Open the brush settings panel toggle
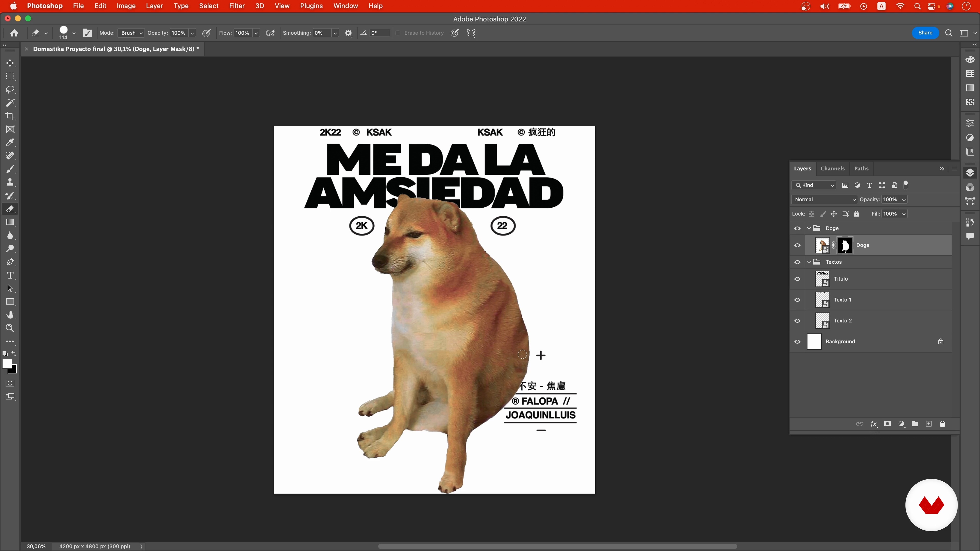Screen dimensions: 980x551 [x=87, y=33]
